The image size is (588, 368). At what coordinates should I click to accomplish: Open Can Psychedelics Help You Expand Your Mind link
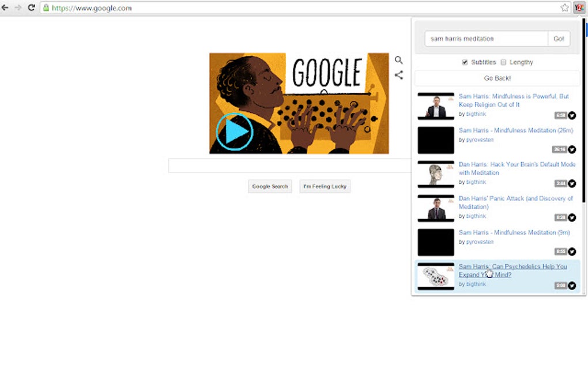(x=512, y=271)
